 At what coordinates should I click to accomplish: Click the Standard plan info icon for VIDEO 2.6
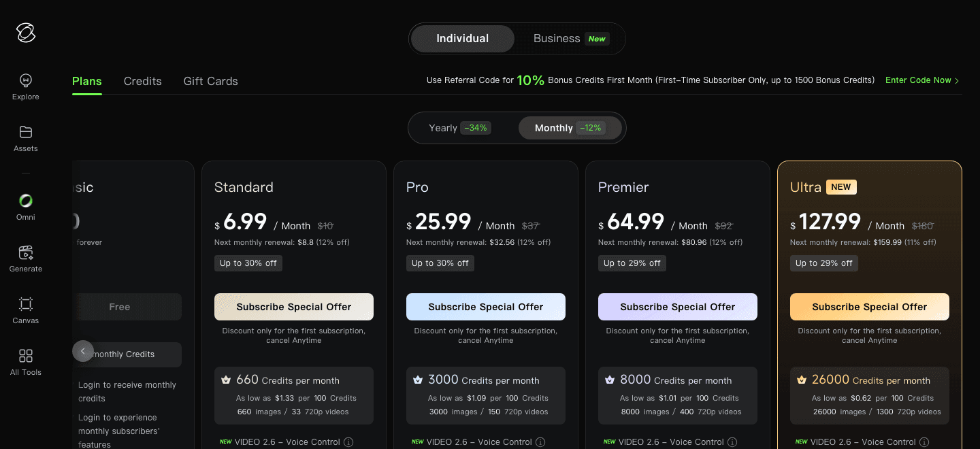pyautogui.click(x=348, y=442)
